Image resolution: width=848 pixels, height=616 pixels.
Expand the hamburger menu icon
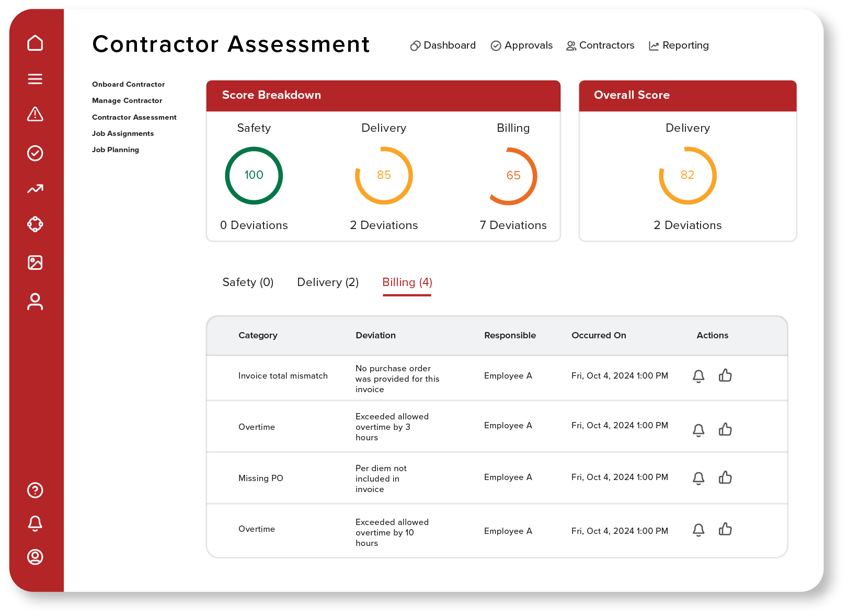[x=35, y=79]
